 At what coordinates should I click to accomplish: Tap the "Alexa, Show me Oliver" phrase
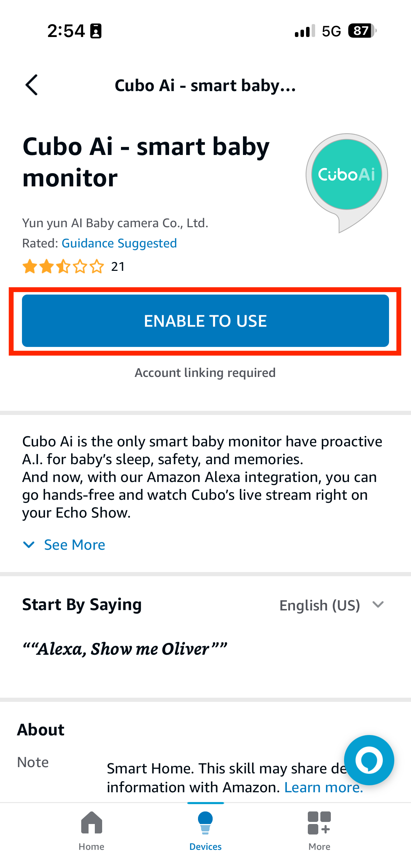[x=124, y=649]
